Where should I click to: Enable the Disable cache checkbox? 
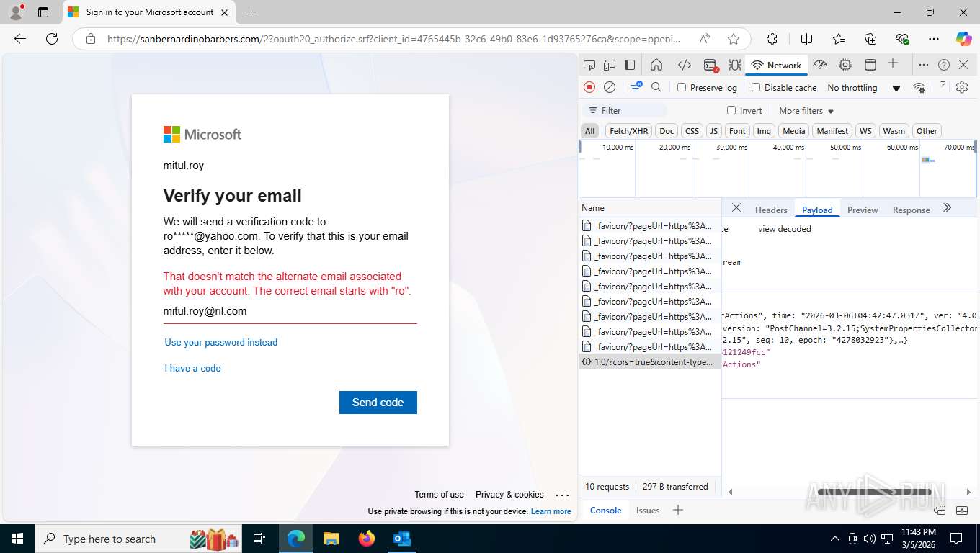[x=756, y=87]
